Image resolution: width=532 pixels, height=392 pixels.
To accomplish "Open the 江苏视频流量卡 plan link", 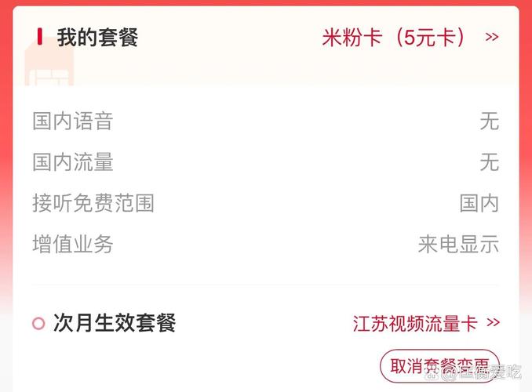I will (x=415, y=322).
